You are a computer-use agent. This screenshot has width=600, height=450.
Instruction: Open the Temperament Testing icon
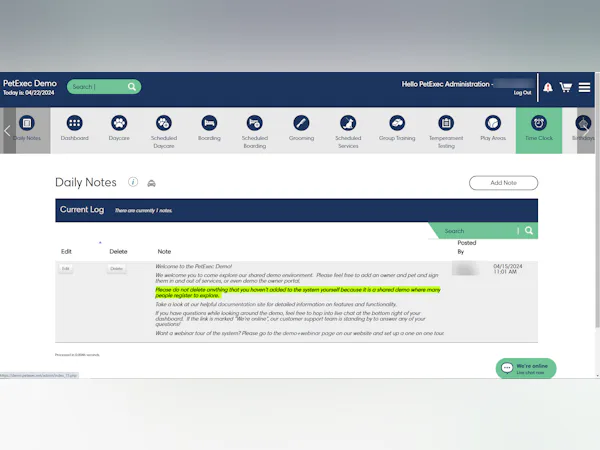point(446,123)
